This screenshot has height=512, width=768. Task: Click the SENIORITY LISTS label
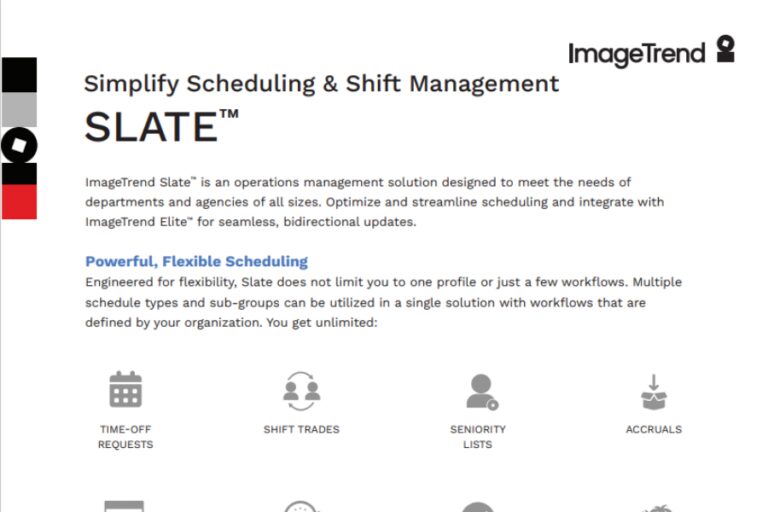click(x=478, y=437)
